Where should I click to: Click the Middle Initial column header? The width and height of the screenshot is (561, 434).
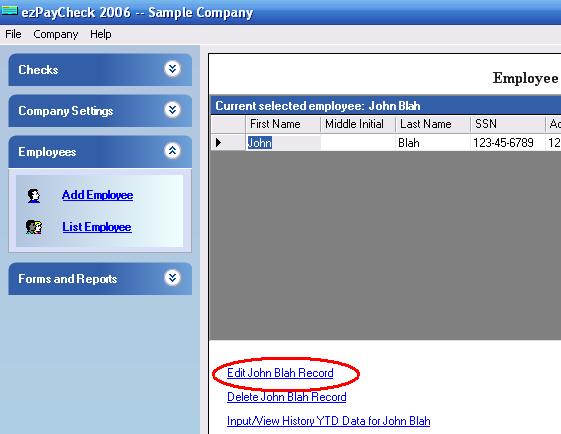click(x=358, y=124)
